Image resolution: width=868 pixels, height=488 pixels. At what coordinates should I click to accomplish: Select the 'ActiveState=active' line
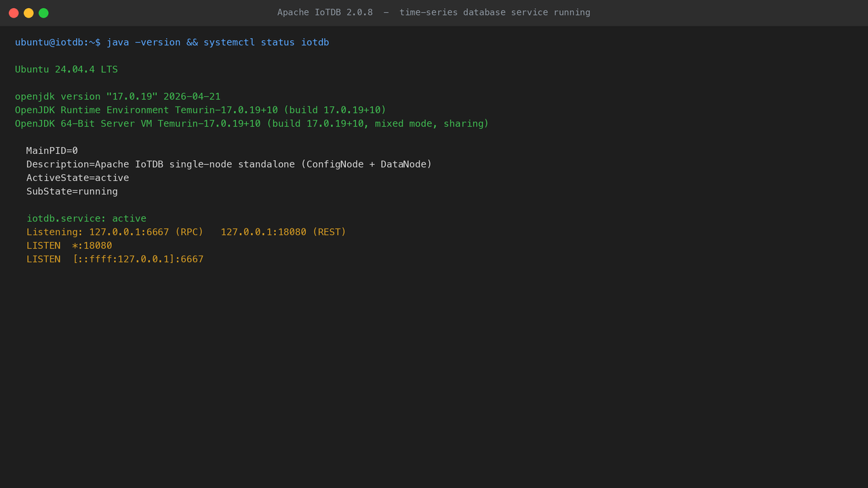[78, 178]
